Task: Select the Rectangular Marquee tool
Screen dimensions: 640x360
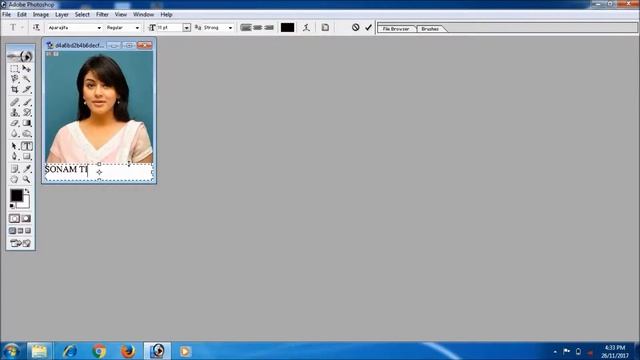Action: click(15, 68)
